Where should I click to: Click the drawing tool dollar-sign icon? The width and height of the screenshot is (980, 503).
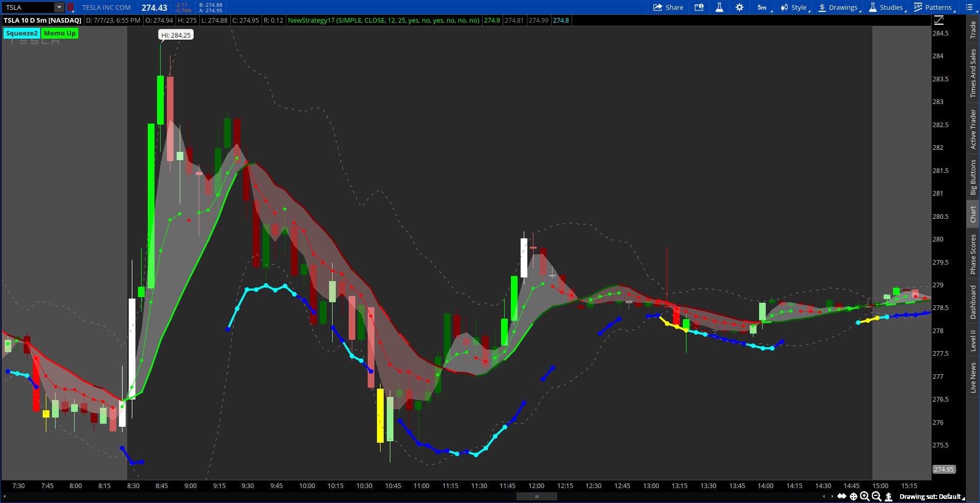[x=888, y=497]
